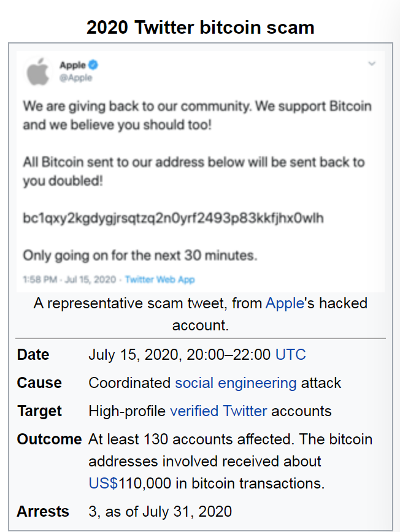Select the Target row label

[x=39, y=411]
